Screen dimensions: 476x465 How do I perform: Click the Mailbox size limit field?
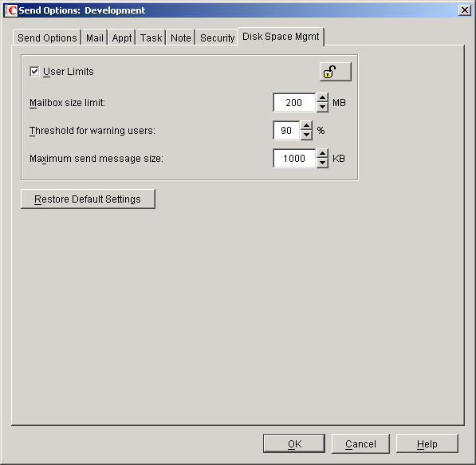click(x=294, y=103)
